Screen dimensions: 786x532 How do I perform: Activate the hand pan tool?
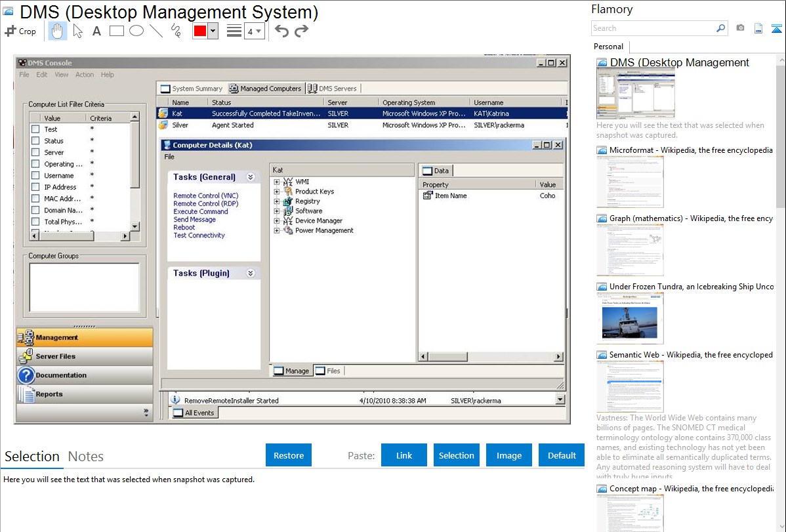(x=57, y=31)
